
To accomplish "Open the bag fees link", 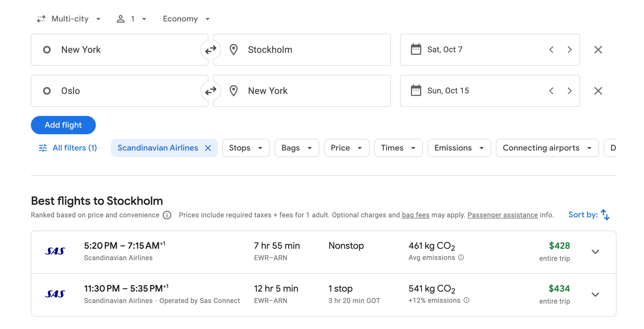I will click(416, 215).
